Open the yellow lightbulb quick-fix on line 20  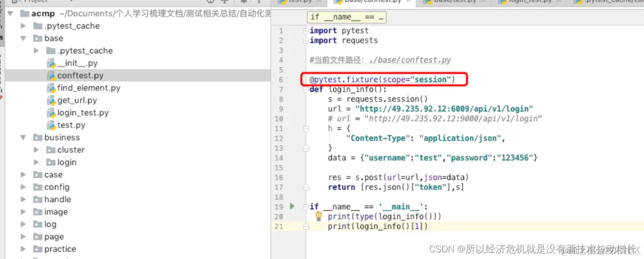tap(318, 216)
